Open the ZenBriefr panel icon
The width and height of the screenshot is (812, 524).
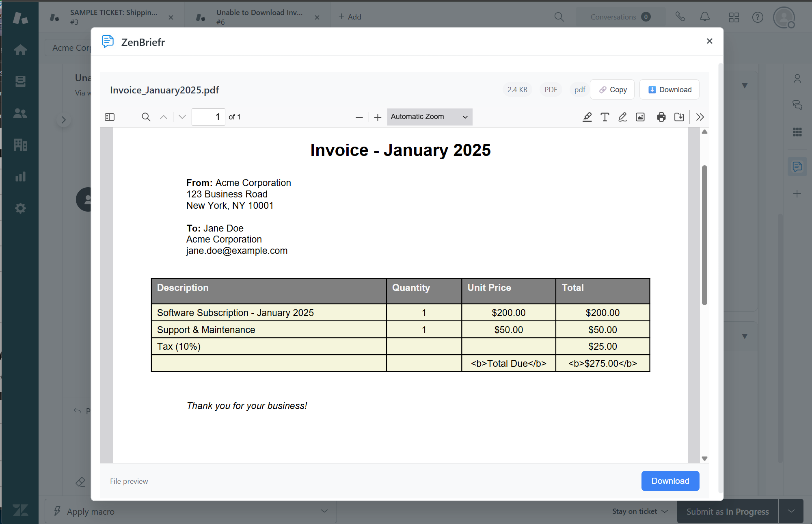pyautogui.click(x=797, y=167)
